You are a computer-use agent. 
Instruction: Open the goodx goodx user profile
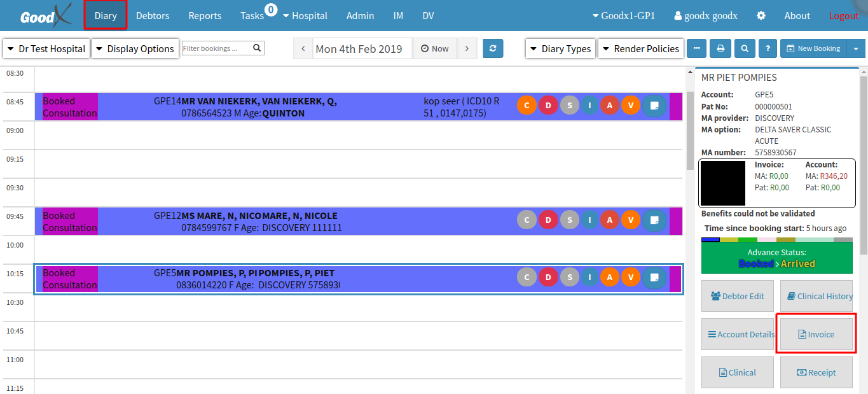pyautogui.click(x=706, y=15)
